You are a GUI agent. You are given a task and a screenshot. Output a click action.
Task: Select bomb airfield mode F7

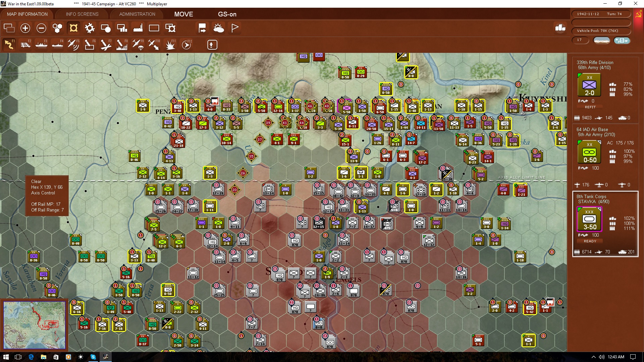click(106, 45)
